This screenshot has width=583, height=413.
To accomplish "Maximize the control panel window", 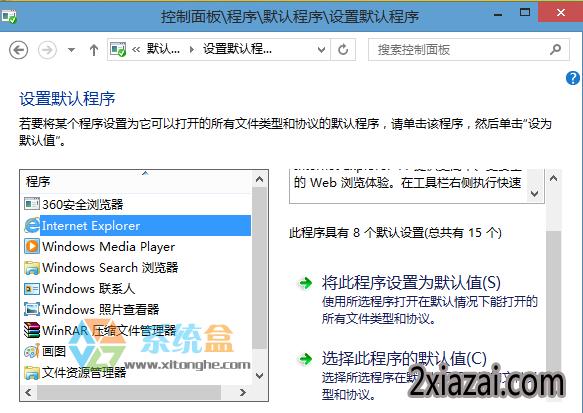I will [525, 13].
